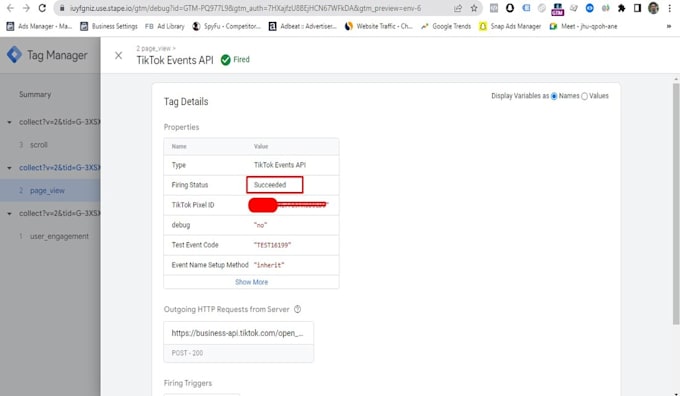Click the "inherit" event name value

269,265
